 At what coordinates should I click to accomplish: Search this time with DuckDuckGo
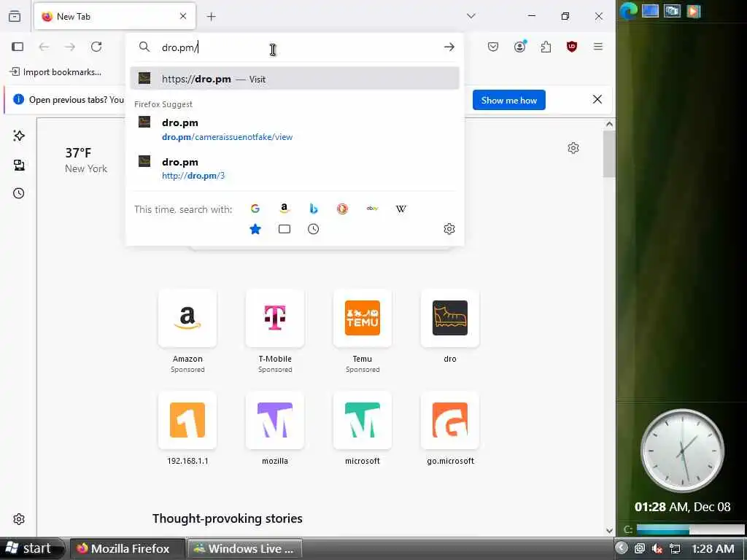coord(343,209)
